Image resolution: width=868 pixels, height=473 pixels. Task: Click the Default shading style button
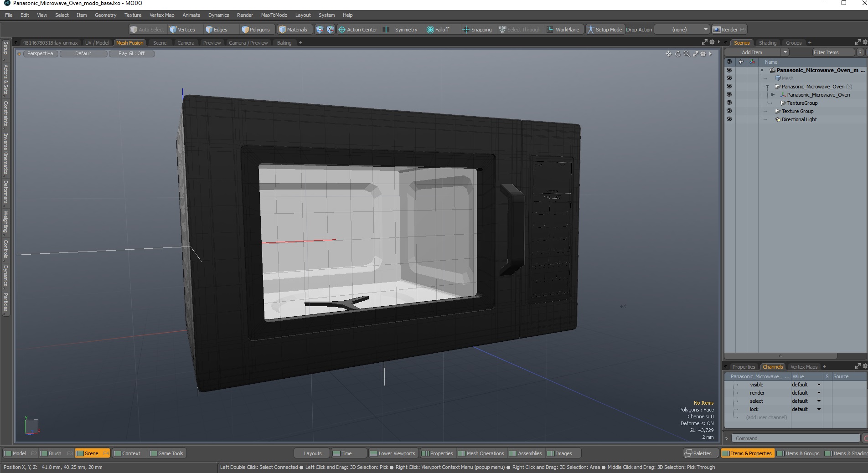point(83,54)
